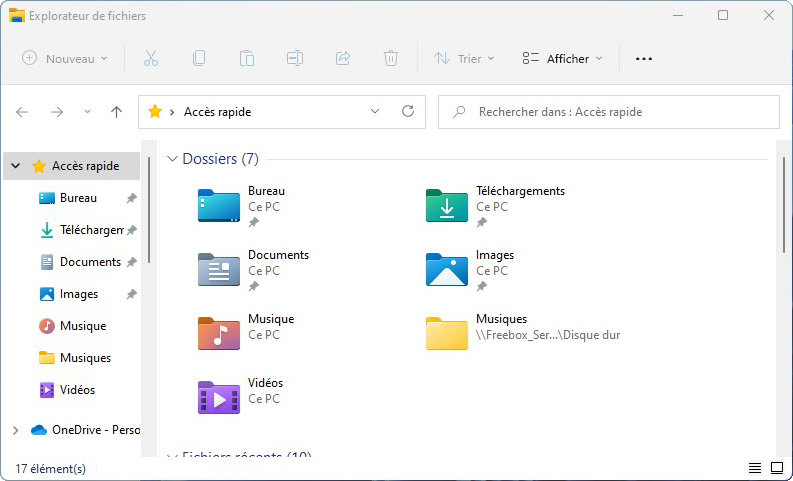This screenshot has width=793, height=481.
Task: Collapse the Dossiers (7) section
Action: 172,159
